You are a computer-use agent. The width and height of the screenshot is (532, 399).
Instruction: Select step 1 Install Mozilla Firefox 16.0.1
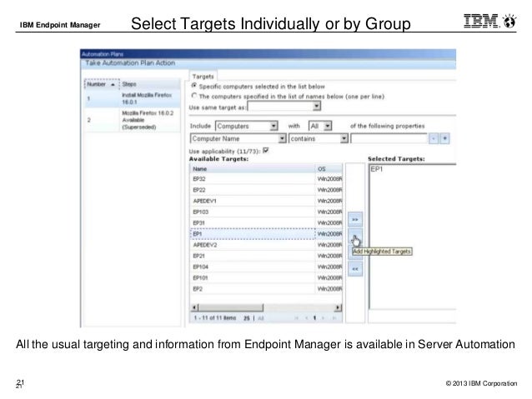(x=133, y=98)
